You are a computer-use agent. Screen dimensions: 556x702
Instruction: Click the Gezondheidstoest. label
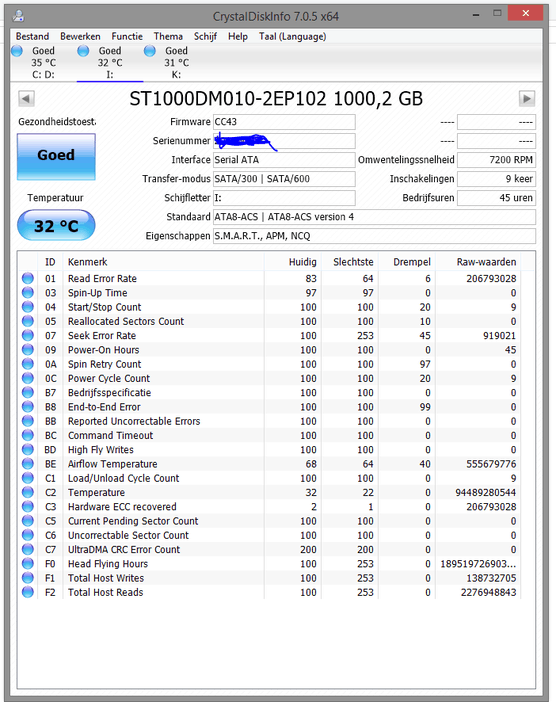[57, 122]
